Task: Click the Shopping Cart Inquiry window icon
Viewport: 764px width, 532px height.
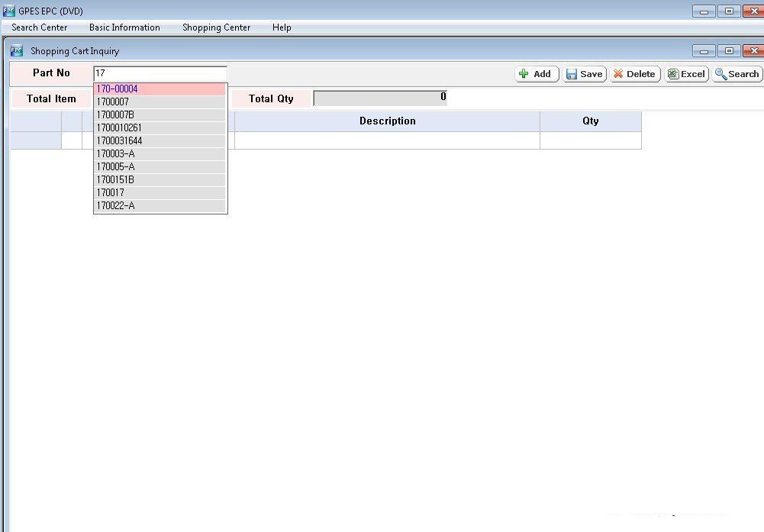Action: click(16, 50)
